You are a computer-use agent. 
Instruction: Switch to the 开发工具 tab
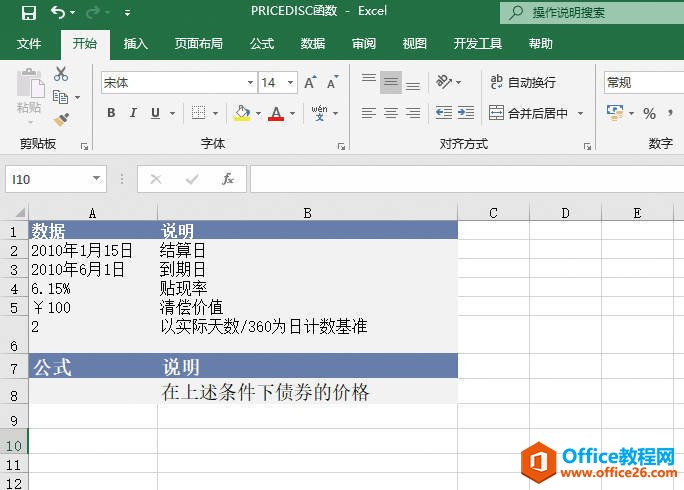[478, 44]
